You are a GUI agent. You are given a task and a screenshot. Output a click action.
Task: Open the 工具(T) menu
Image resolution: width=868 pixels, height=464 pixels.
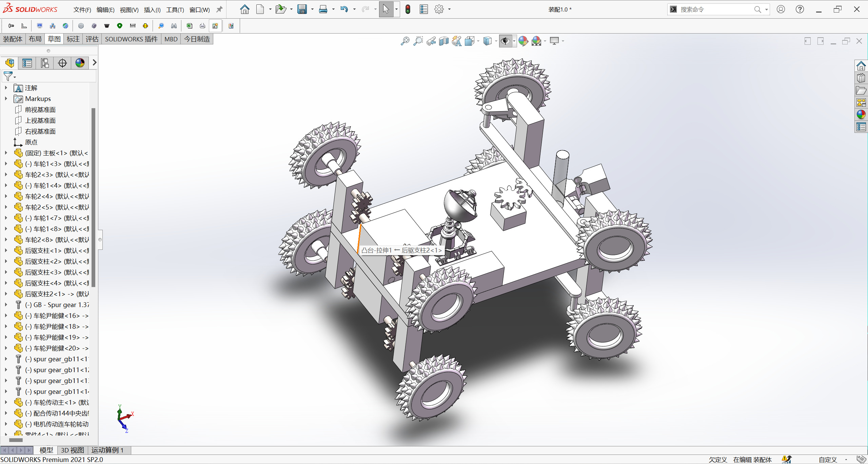tap(175, 10)
